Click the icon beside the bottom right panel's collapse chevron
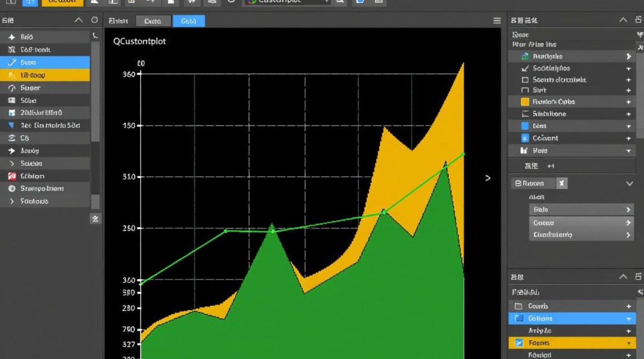Screen dimensions: 644x359 [639, 277]
